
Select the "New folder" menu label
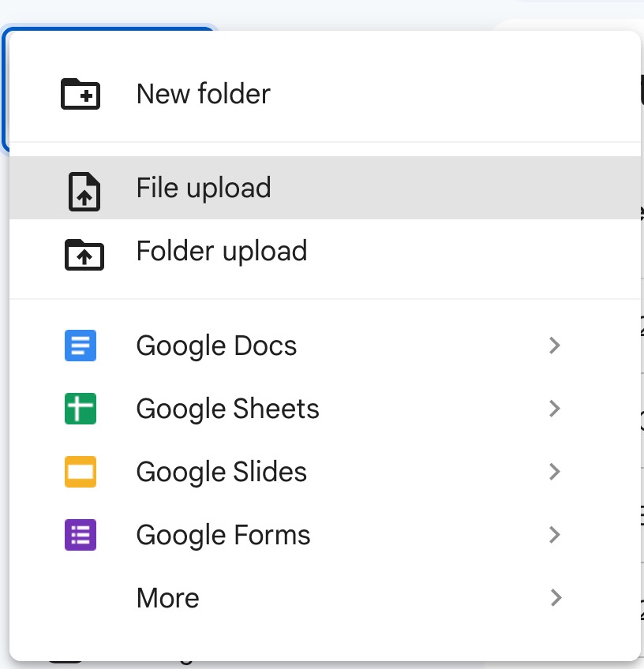203,94
